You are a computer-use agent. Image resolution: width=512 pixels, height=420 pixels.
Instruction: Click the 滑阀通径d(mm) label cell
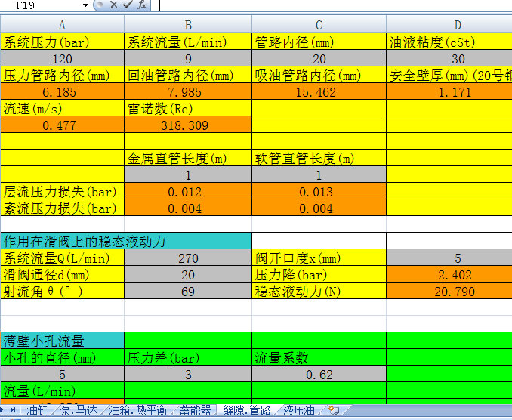(63, 275)
